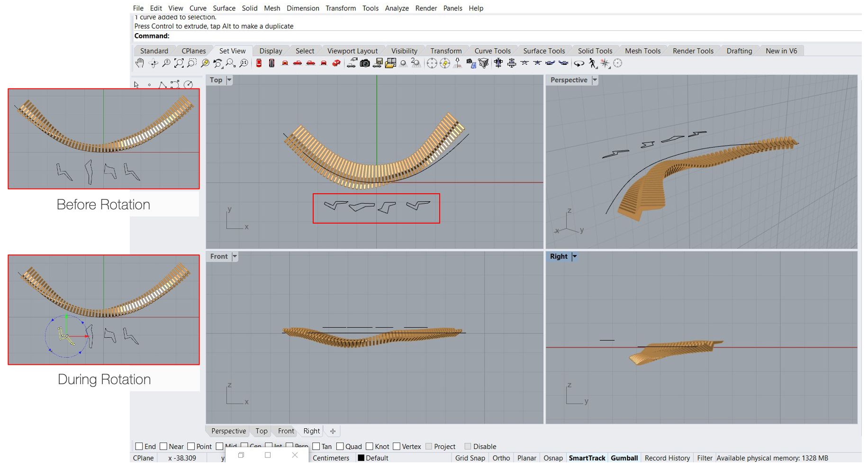Set Bottom view using dark car icon

pos(272,63)
